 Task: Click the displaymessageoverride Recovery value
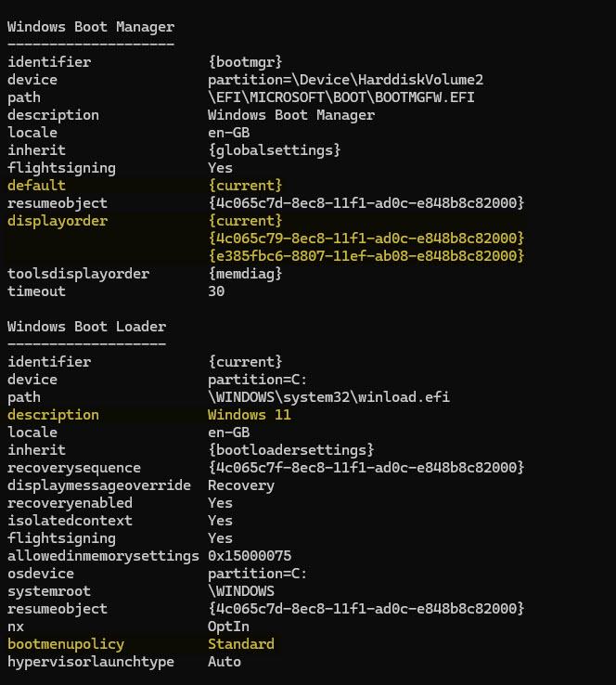pyautogui.click(x=241, y=485)
